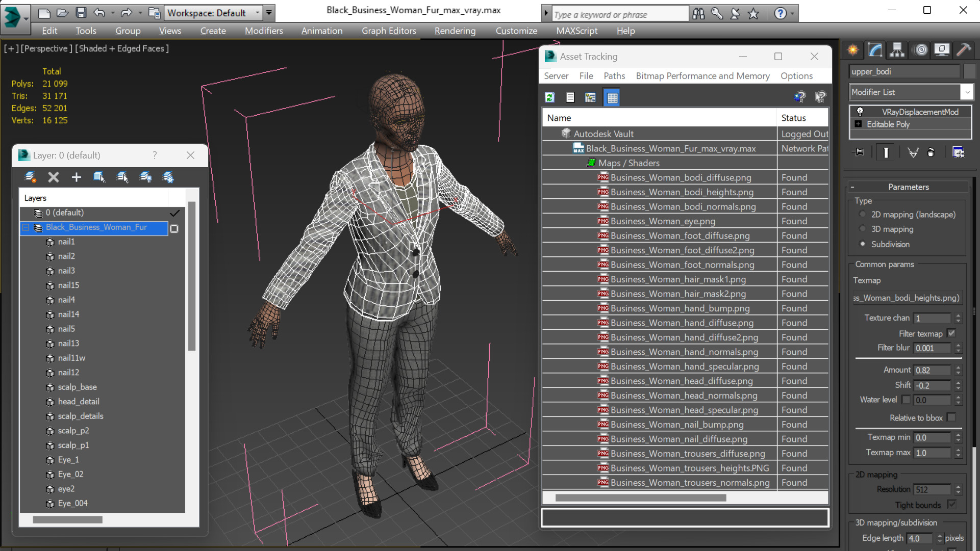Open quick access toolbar customize arrow
Viewport: 980px width, 551px height.
click(269, 13)
